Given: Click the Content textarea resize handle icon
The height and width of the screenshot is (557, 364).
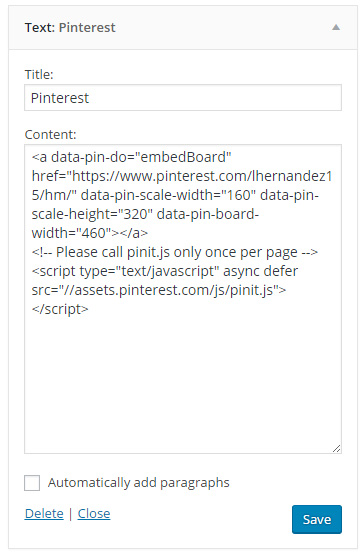Looking at the screenshot, I should pyautogui.click(x=337, y=448).
